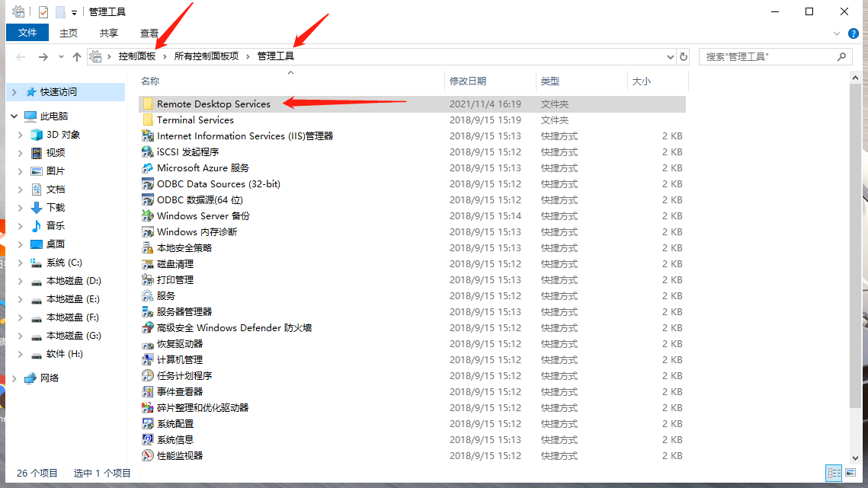Go to 所有控制面板项 in breadcrumb
The height and width of the screenshot is (488, 868).
pos(207,56)
